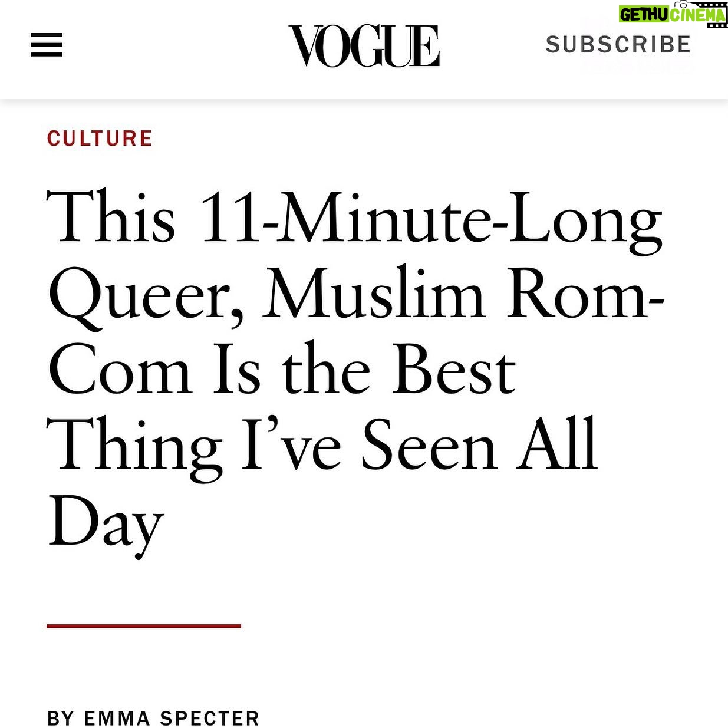Screen dimensions: 728x728
Task: Click the word 'Best' in the headline
Action: (454, 371)
